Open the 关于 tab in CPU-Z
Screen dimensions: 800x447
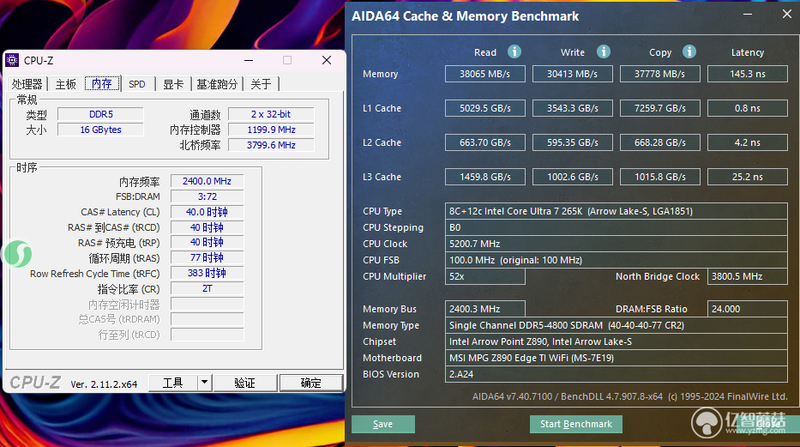coord(261,84)
